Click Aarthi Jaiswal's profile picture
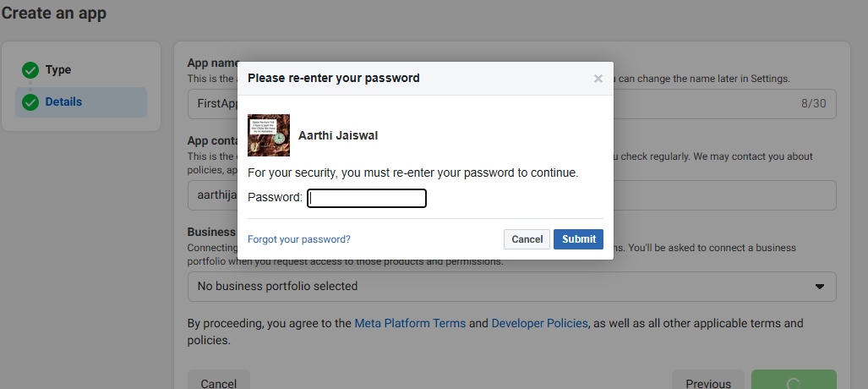The width and height of the screenshot is (868, 389). tap(269, 135)
